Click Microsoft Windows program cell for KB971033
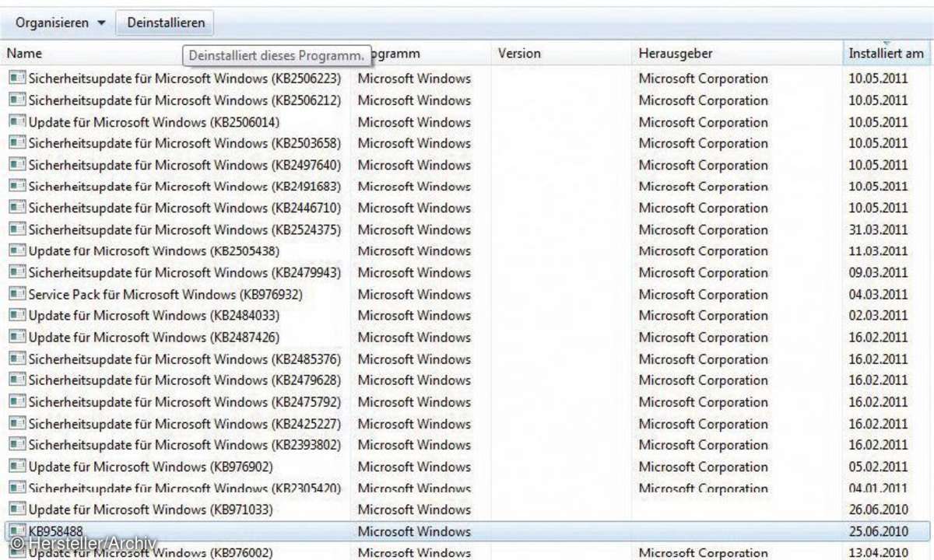This screenshot has height=560, width=934. coord(414,509)
